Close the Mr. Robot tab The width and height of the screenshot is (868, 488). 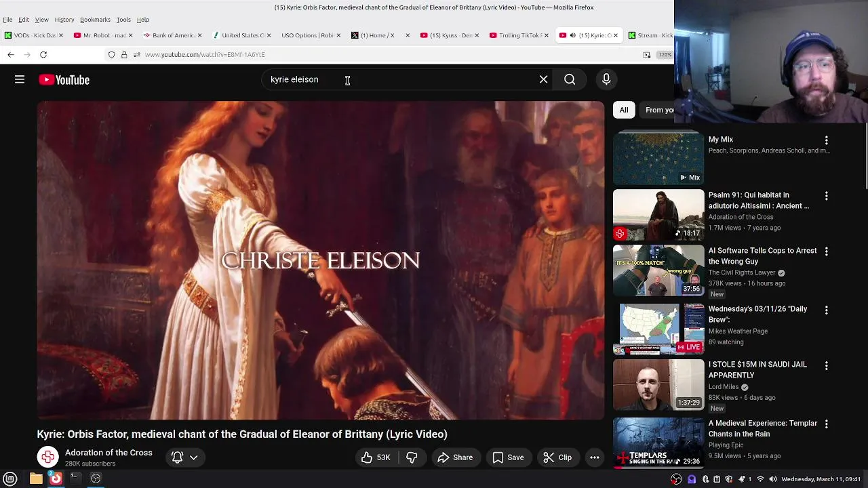pos(131,35)
